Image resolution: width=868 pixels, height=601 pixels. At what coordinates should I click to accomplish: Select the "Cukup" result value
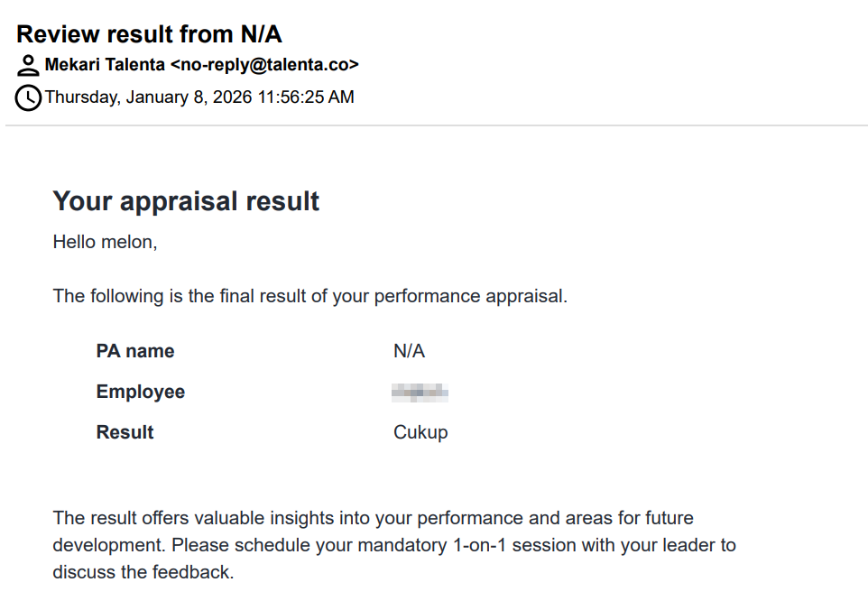(x=420, y=432)
